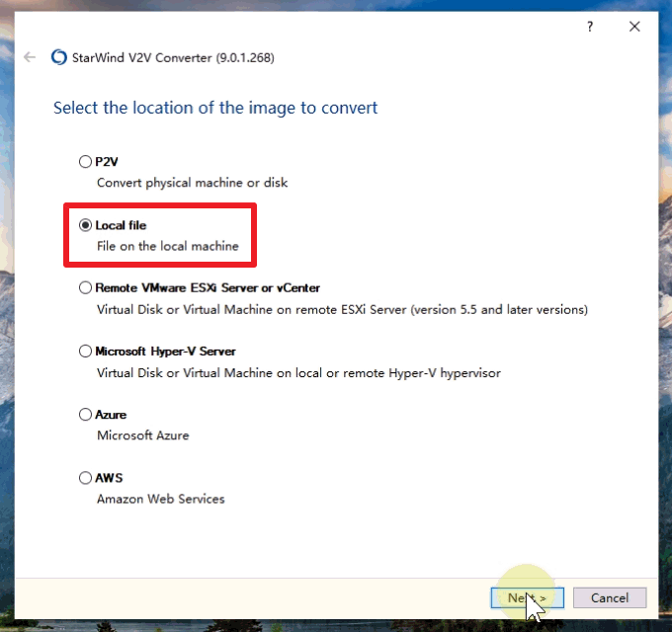
Task: Click 'Amazon Web Services' description text
Action: click(x=161, y=499)
